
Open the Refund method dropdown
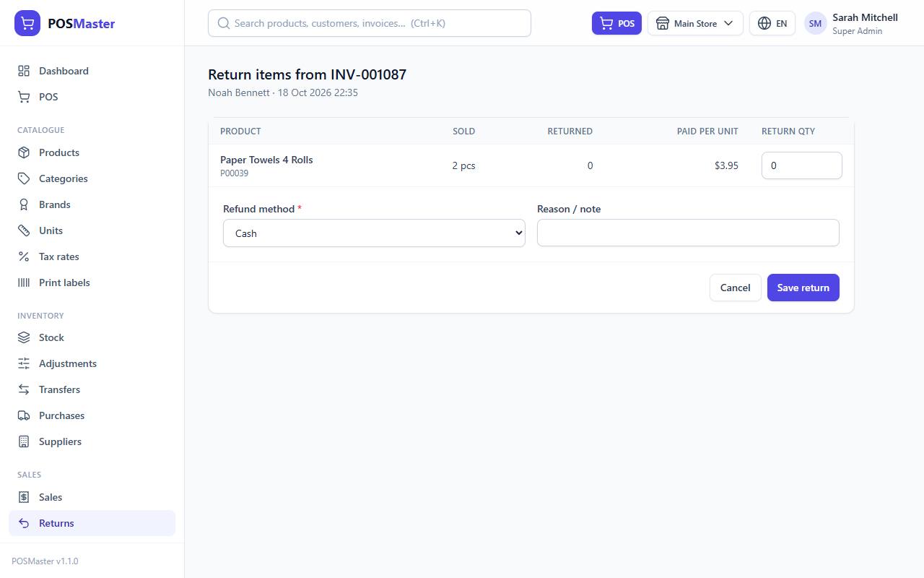tap(374, 233)
